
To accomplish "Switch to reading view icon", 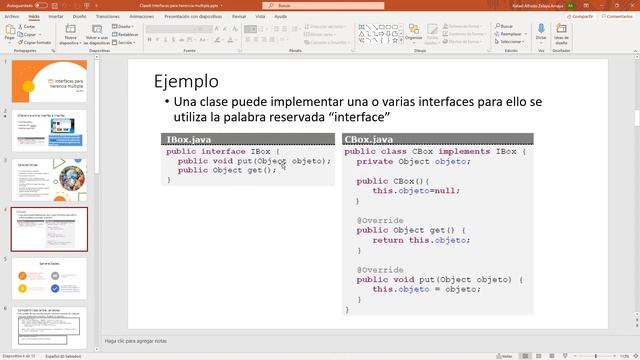I will coord(552,356).
